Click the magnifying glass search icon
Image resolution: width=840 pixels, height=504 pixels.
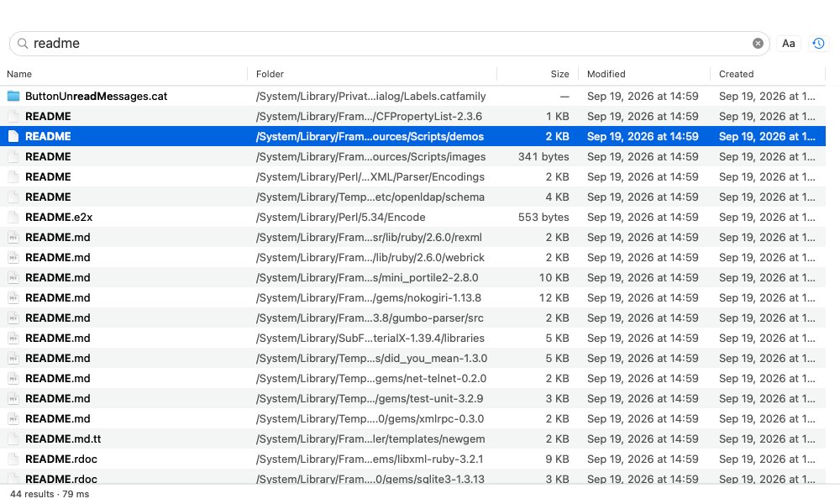coord(23,44)
